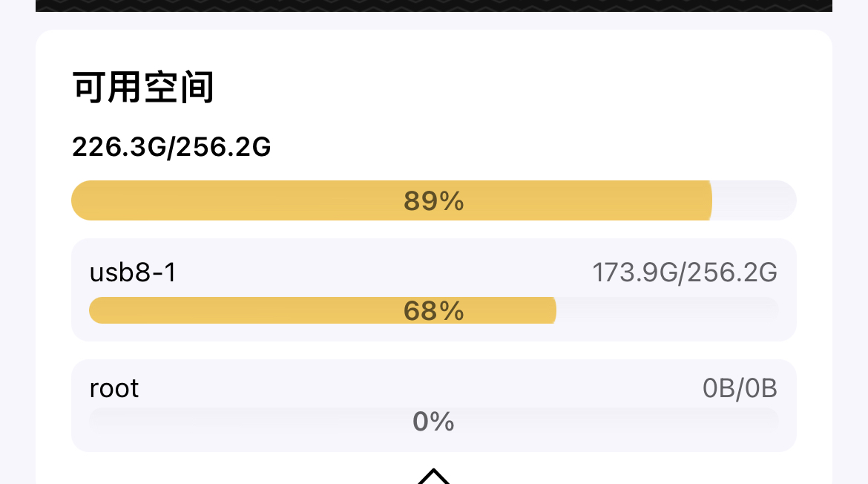The image size is (868, 484).
Task: Click the 0% progress bar under root
Action: pos(434,421)
